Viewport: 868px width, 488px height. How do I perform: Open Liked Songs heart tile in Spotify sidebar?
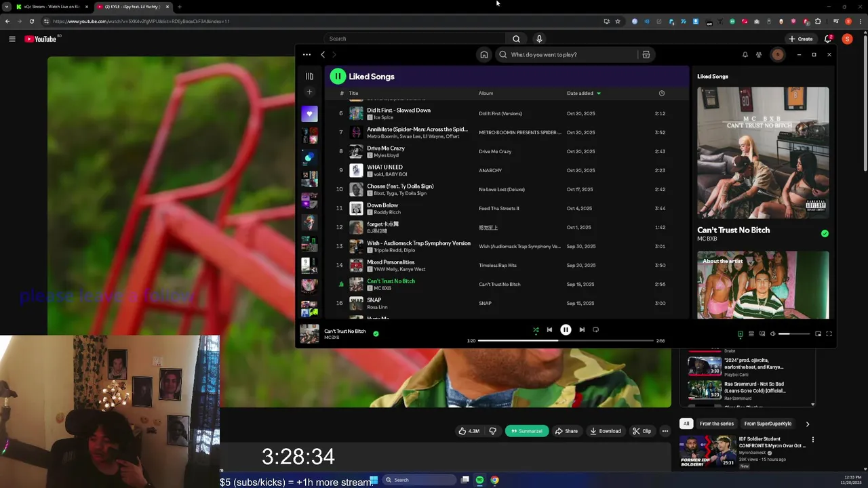(x=309, y=114)
